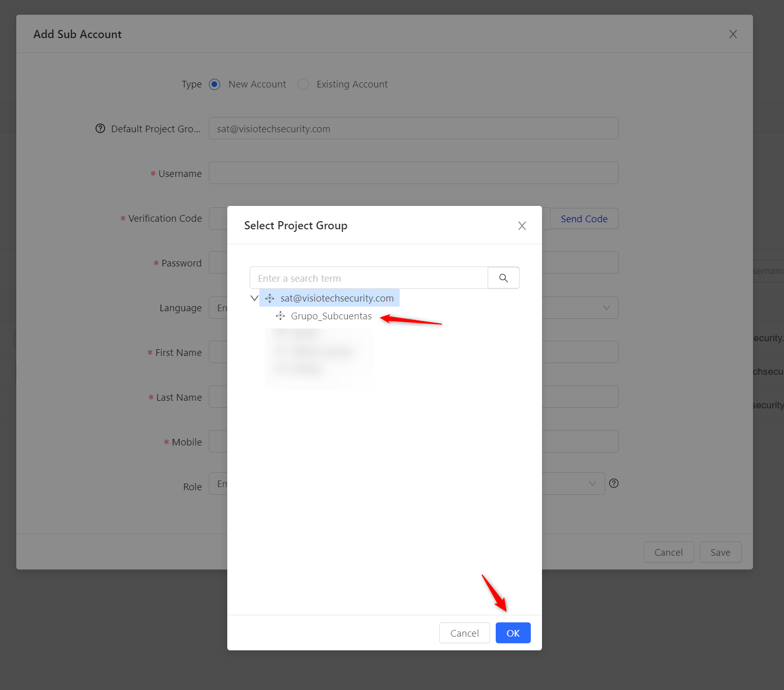Screen dimensions: 784x690
Task: Close the Add Sub Account dialog
Action: click(733, 34)
